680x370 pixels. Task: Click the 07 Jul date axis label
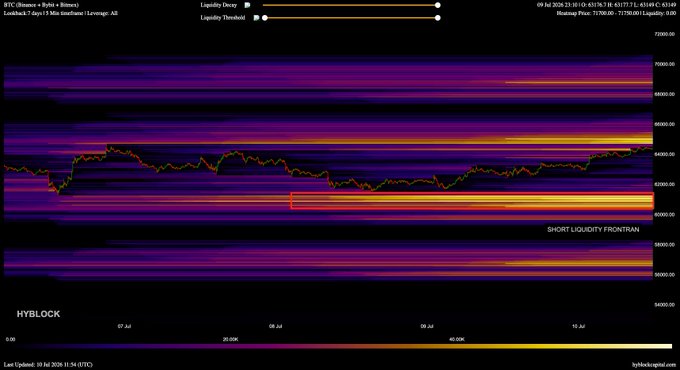pos(124,326)
